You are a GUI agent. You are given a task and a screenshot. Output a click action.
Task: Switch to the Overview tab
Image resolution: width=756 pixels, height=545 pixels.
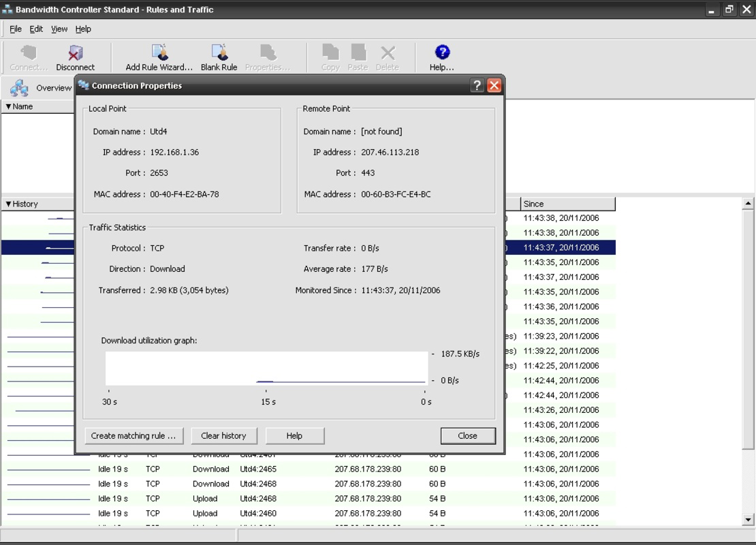pos(38,88)
